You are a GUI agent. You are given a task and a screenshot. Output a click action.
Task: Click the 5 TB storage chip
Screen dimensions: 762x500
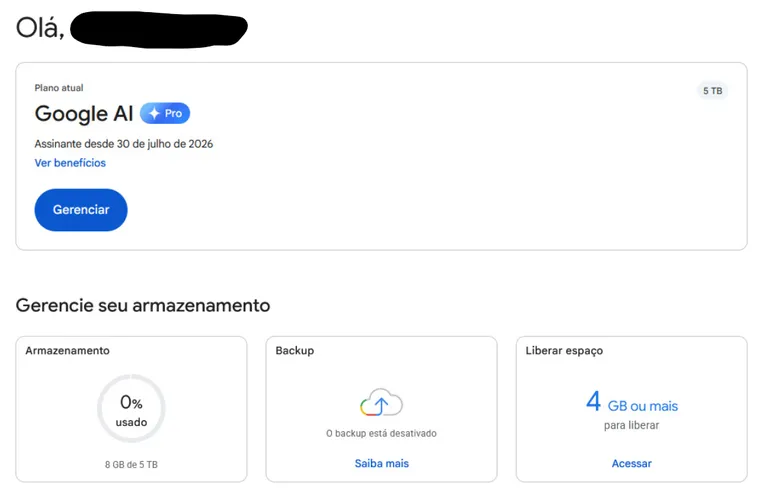pyautogui.click(x=712, y=91)
